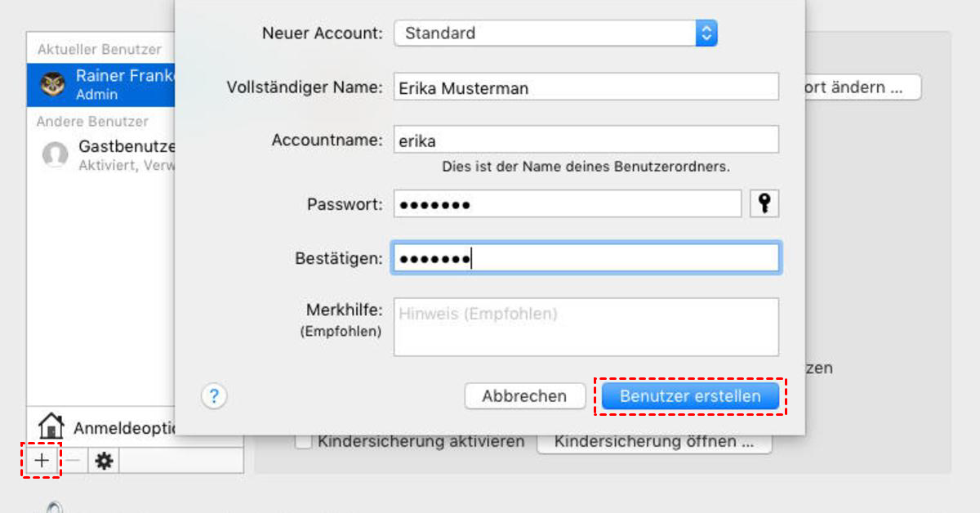
Task: Click the Passwort input field
Action: click(x=567, y=203)
